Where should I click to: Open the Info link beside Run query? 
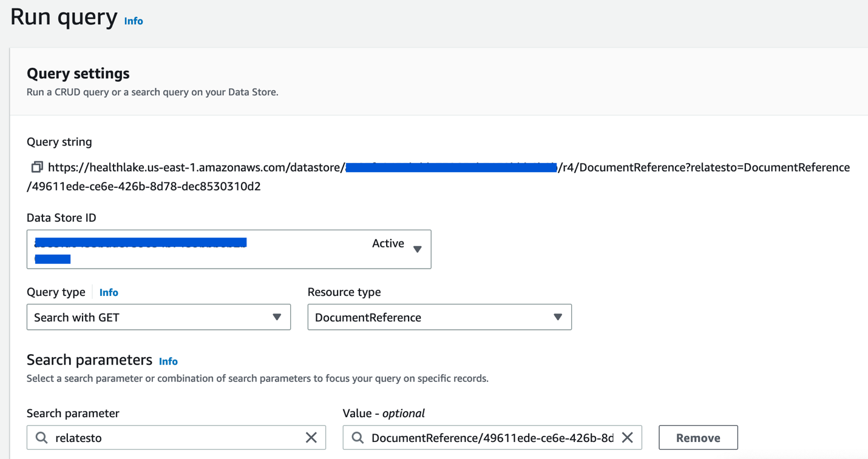coord(134,21)
